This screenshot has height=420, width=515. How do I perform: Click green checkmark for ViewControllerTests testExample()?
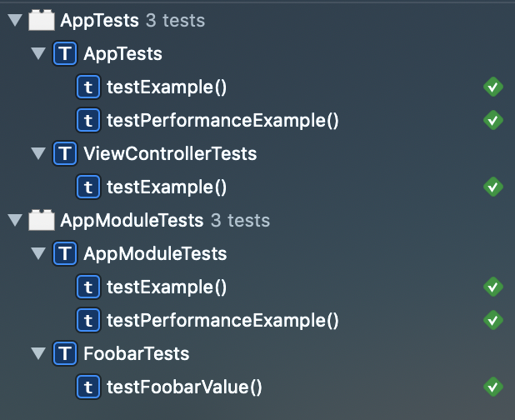point(493,187)
